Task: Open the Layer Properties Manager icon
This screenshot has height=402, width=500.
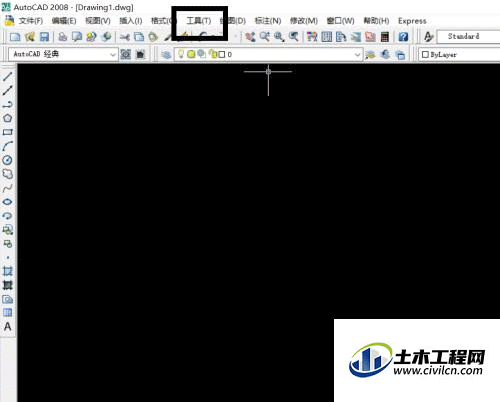Action: (x=166, y=54)
